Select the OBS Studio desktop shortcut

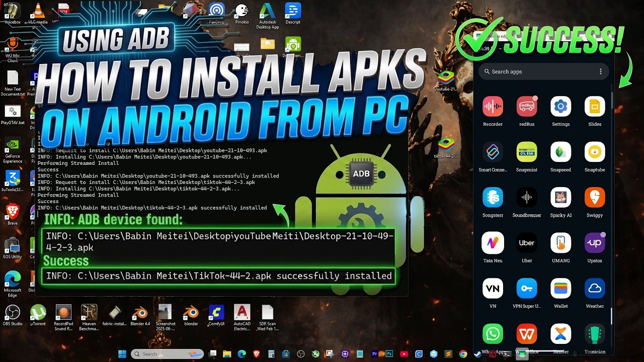click(x=13, y=316)
